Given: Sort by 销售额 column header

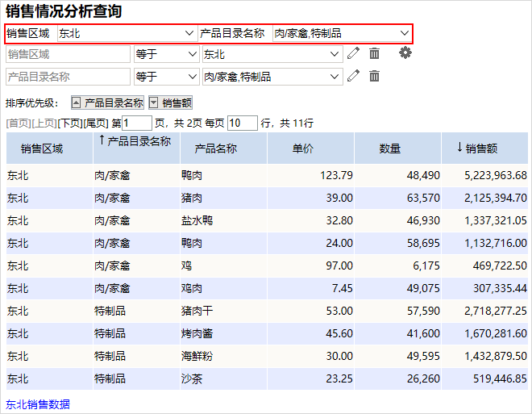Looking at the screenshot, I should tap(484, 148).
